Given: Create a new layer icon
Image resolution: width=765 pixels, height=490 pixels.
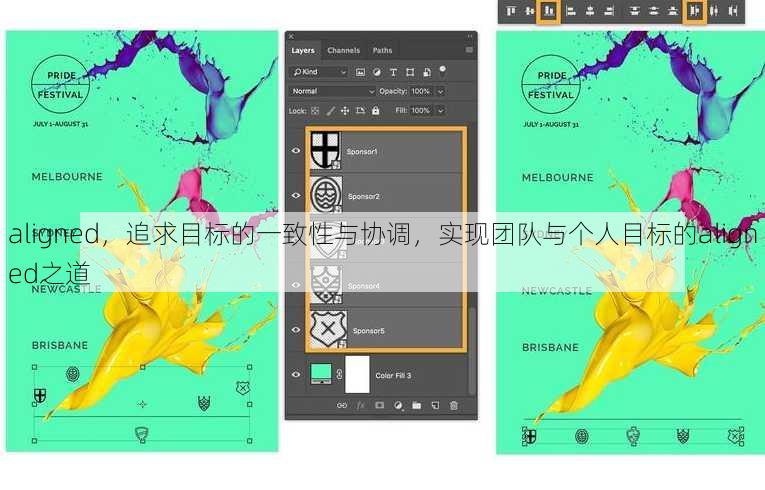Looking at the screenshot, I should click(435, 406).
